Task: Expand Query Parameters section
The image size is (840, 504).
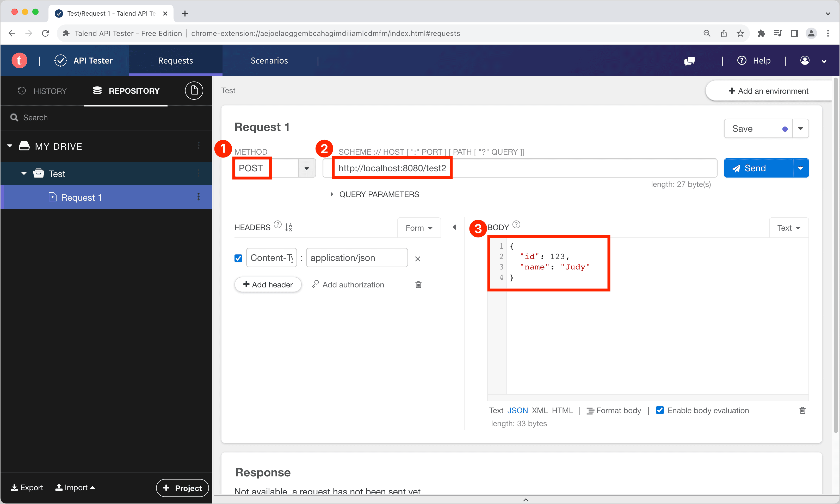Action: tap(375, 194)
